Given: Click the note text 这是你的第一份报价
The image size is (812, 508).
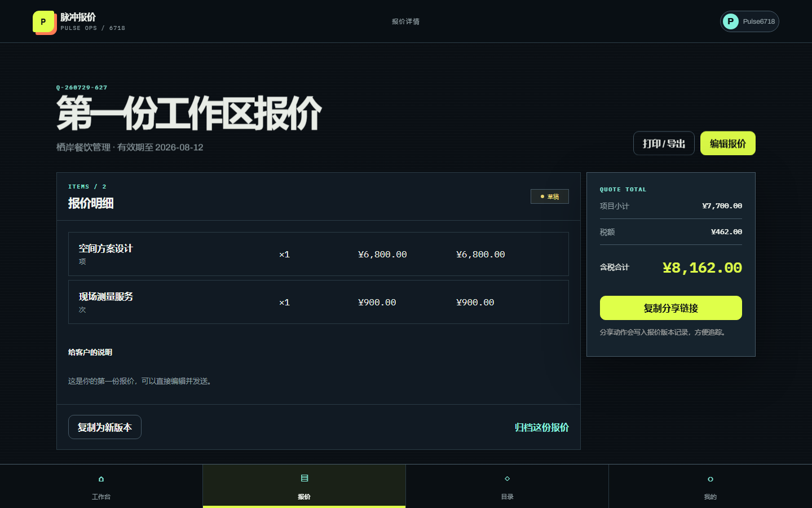Looking at the screenshot, I should (142, 381).
